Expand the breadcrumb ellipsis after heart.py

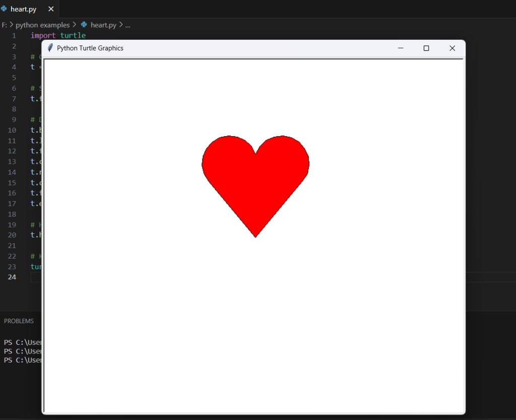(127, 25)
